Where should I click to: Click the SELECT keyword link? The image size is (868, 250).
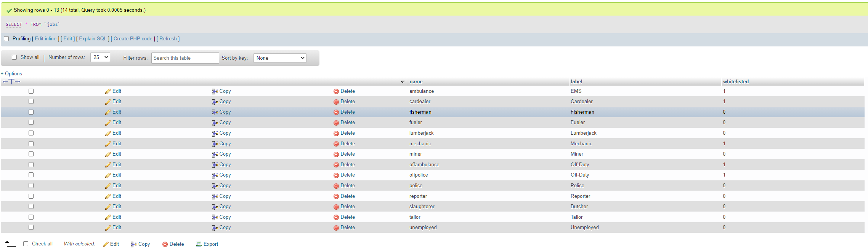click(14, 24)
